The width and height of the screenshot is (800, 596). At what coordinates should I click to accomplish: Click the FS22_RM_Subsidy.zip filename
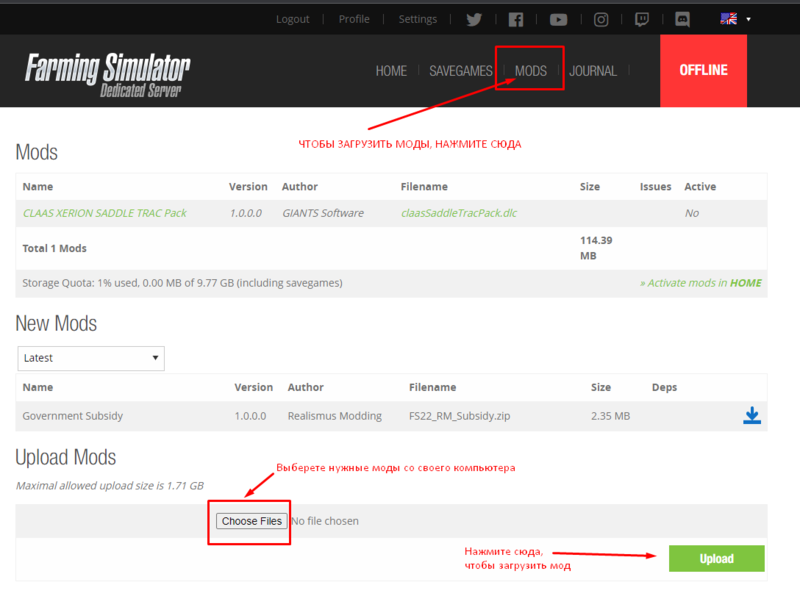459,416
